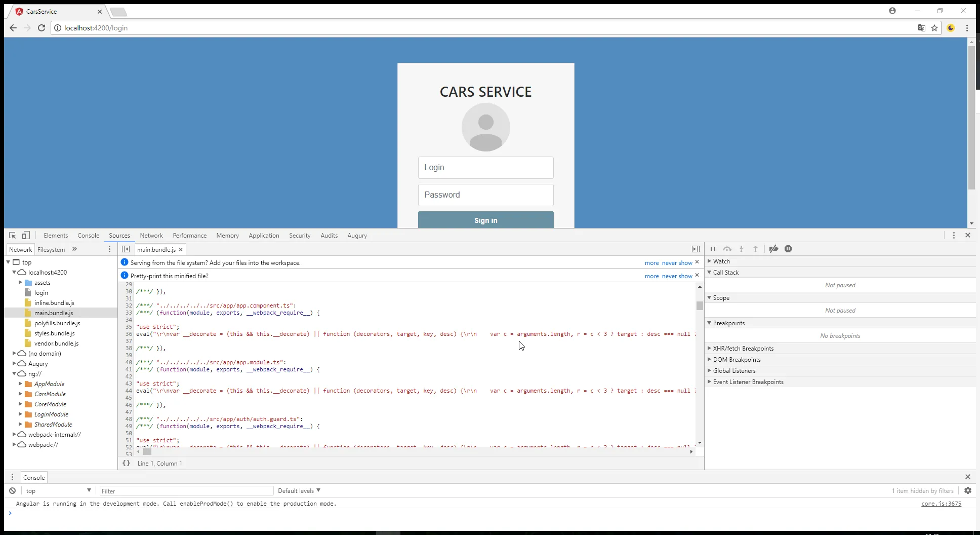Hide the debugger sidebar pane
The height and width of the screenshot is (535, 980).
point(696,249)
